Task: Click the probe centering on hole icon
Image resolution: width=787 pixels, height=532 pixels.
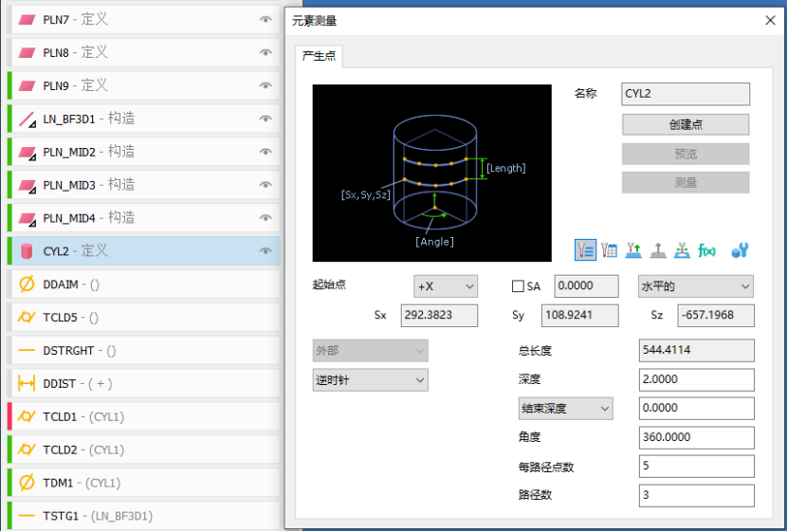Action: [x=682, y=250]
